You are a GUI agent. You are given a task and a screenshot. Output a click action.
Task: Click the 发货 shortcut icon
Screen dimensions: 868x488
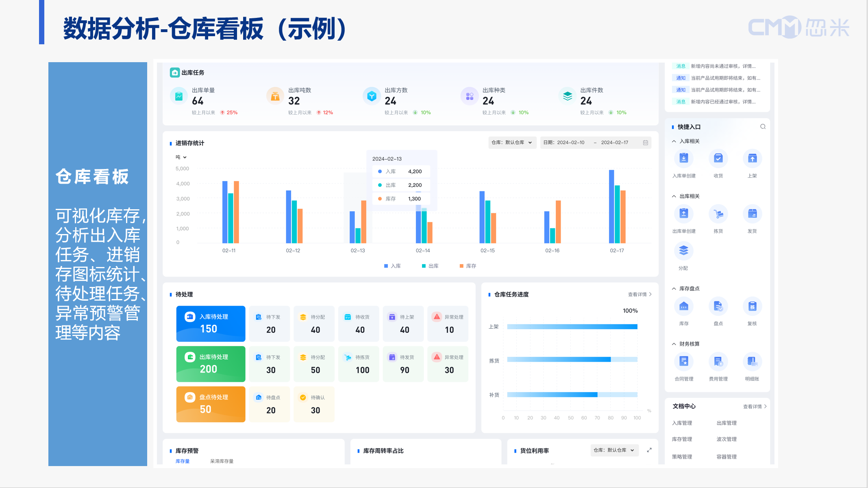[752, 214]
